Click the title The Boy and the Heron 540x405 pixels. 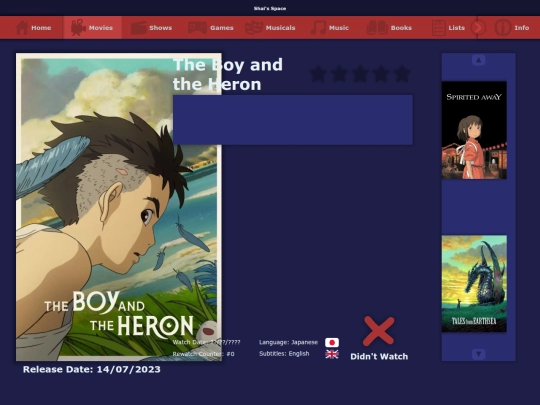(228, 74)
